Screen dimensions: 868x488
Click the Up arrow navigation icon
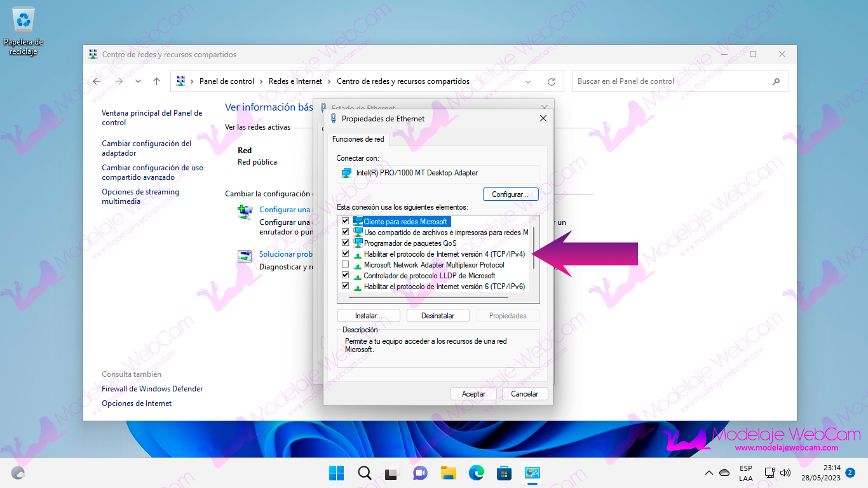click(x=156, y=81)
